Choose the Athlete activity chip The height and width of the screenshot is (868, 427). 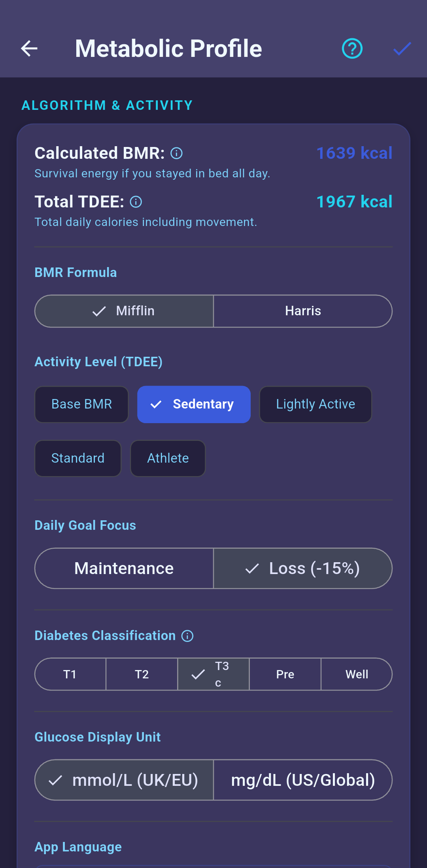coord(168,458)
